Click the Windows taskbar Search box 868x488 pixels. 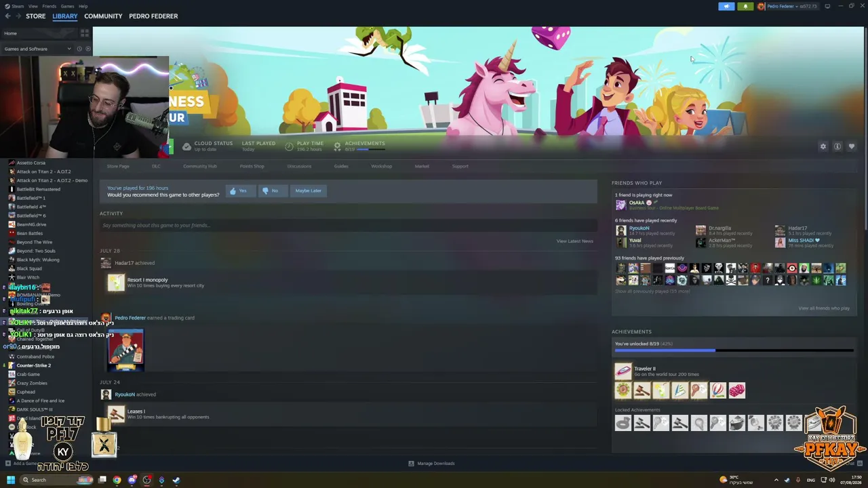pos(57,480)
